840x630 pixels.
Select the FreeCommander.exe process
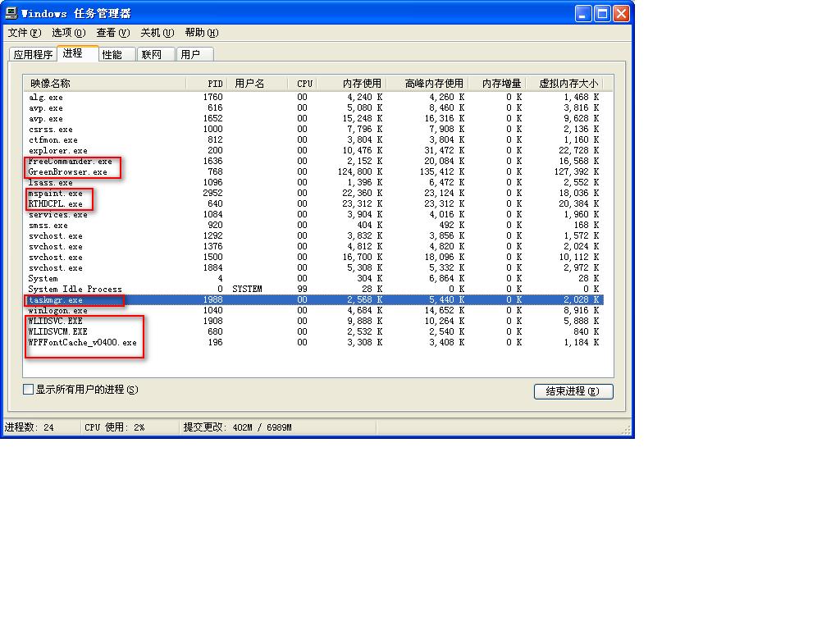(314, 162)
